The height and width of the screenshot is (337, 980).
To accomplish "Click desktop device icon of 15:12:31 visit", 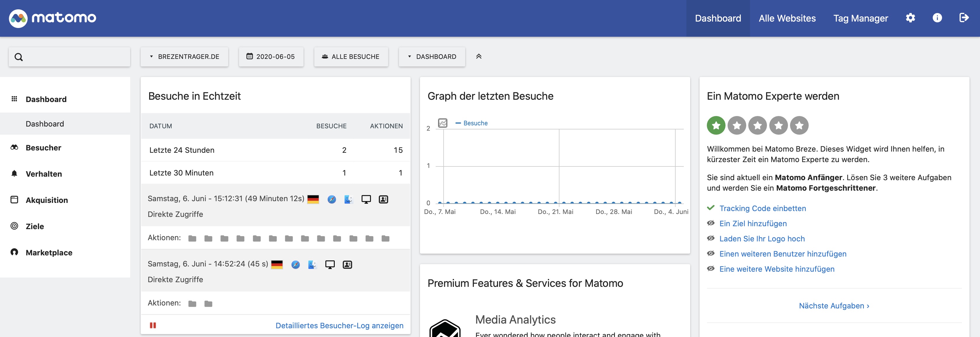I will (x=366, y=199).
